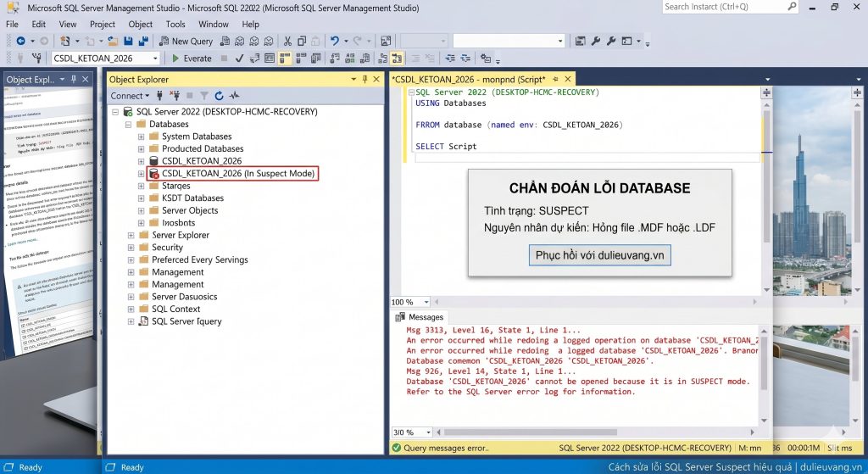Expand the Security folder
The image size is (868, 474).
pos(131,248)
